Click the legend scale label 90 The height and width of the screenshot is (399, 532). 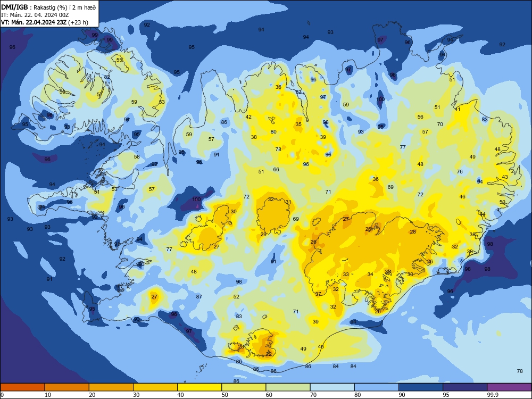pyautogui.click(x=402, y=395)
